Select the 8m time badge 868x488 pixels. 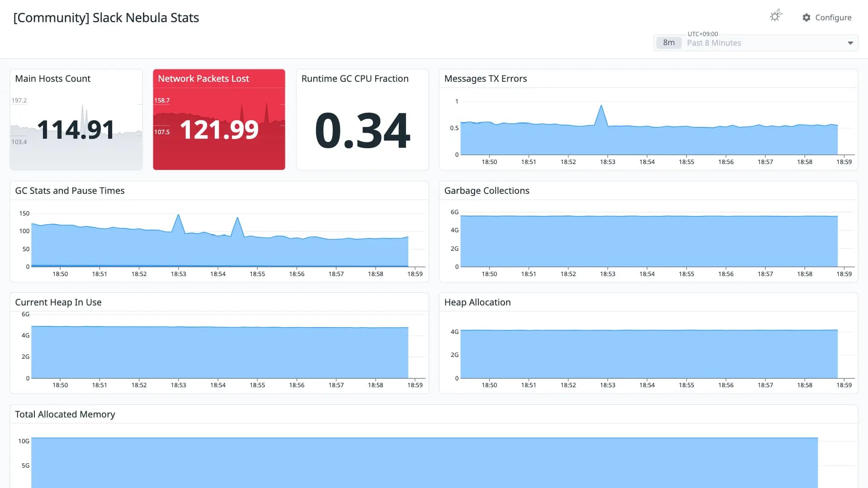669,42
